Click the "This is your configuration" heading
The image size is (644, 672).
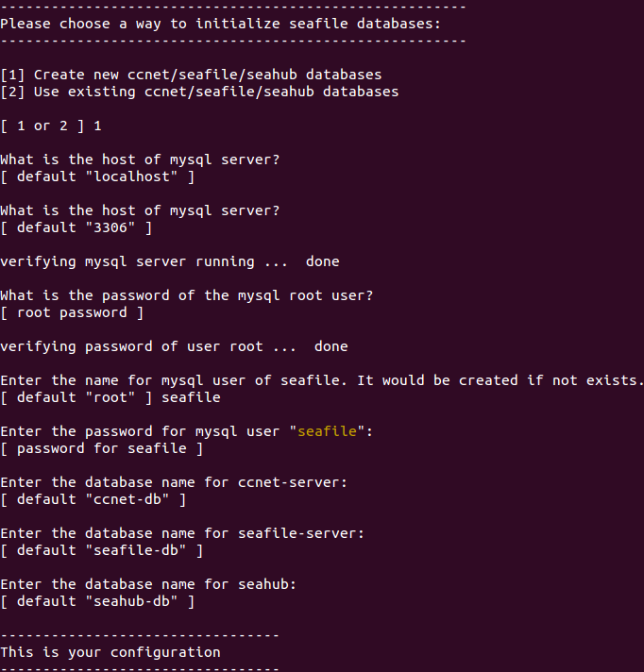point(110,652)
